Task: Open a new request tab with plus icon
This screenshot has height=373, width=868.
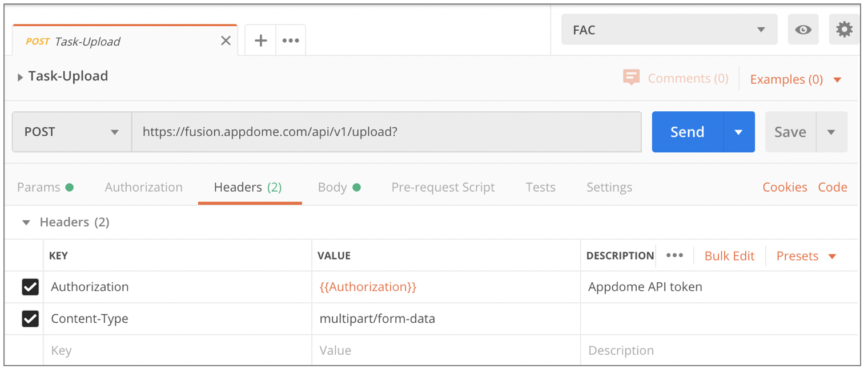Action: [260, 40]
